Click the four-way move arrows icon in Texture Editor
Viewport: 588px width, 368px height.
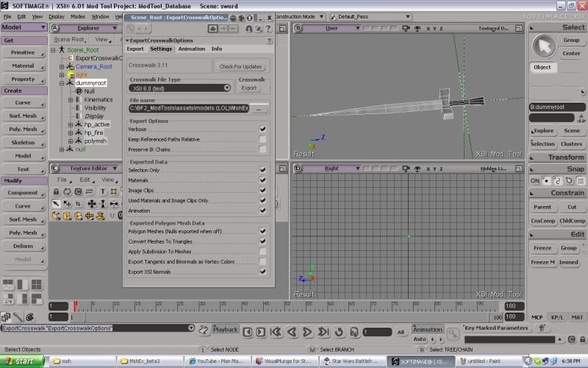tap(91, 204)
